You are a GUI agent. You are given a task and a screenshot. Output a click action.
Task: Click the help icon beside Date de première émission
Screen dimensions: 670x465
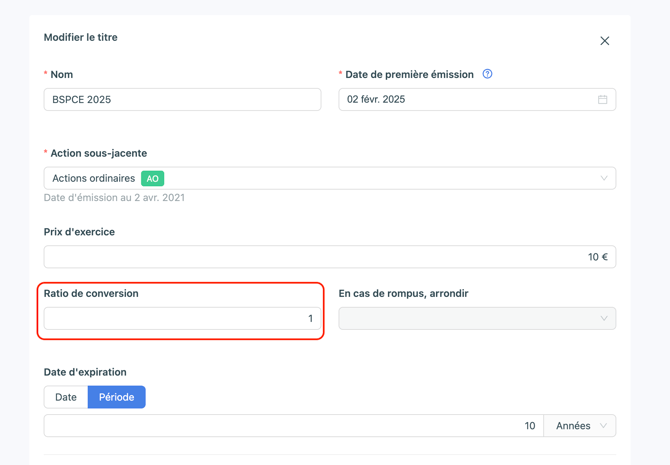487,74
